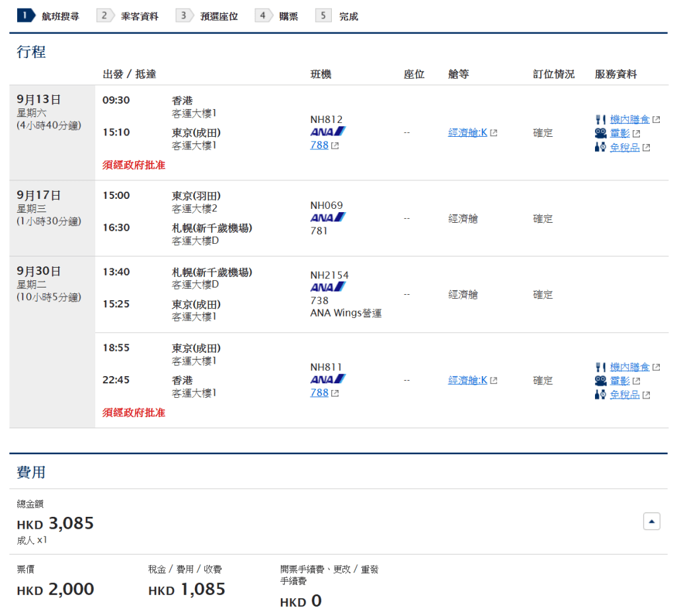The height and width of the screenshot is (616, 677).
Task: Click the ANA logo under flight NH069
Action: [x=328, y=217]
